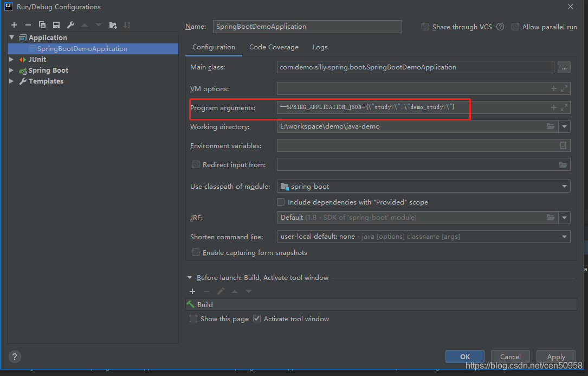Add a new configuration with plus icon
Image resolution: width=588 pixels, height=376 pixels.
(14, 25)
